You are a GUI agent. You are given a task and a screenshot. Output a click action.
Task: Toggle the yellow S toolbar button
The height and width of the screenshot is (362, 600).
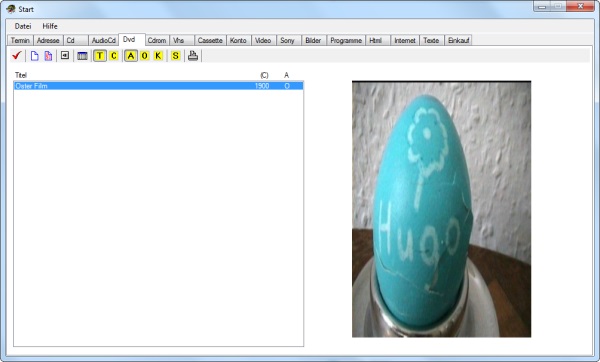(x=176, y=56)
